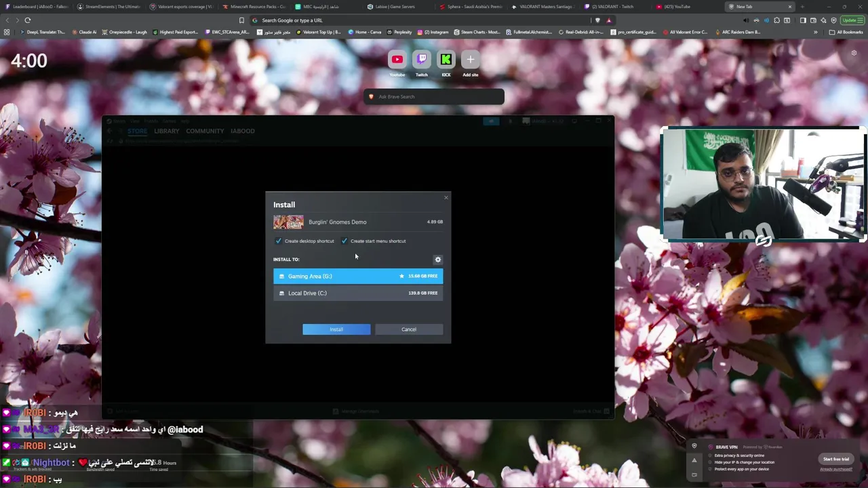868x488 pixels.
Task: Open the Twitch shortcut tile
Action: coord(422,60)
